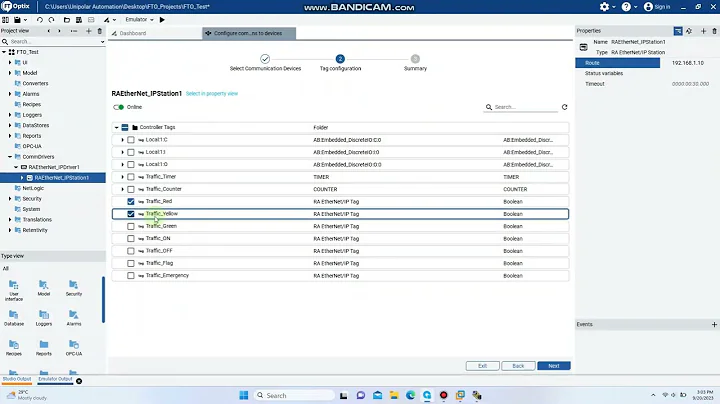Navigate back in Project view
Viewport: 720px width, 404px height.
(x=49, y=31)
